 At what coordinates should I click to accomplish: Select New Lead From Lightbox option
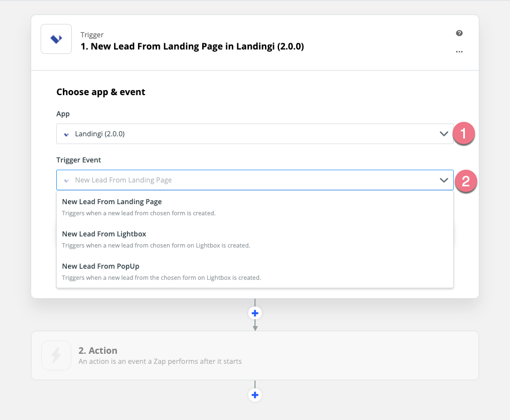[x=255, y=239]
